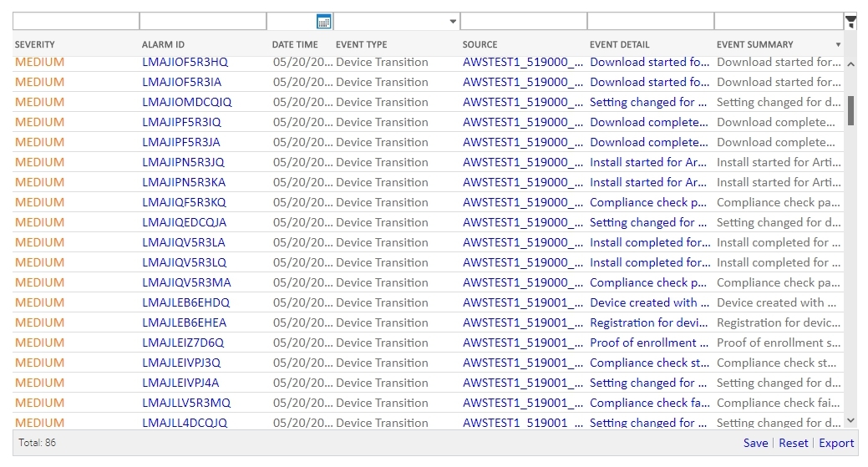This screenshot has height=467, width=868.
Task: Click the vertical scrollbar thumb
Action: click(850, 110)
